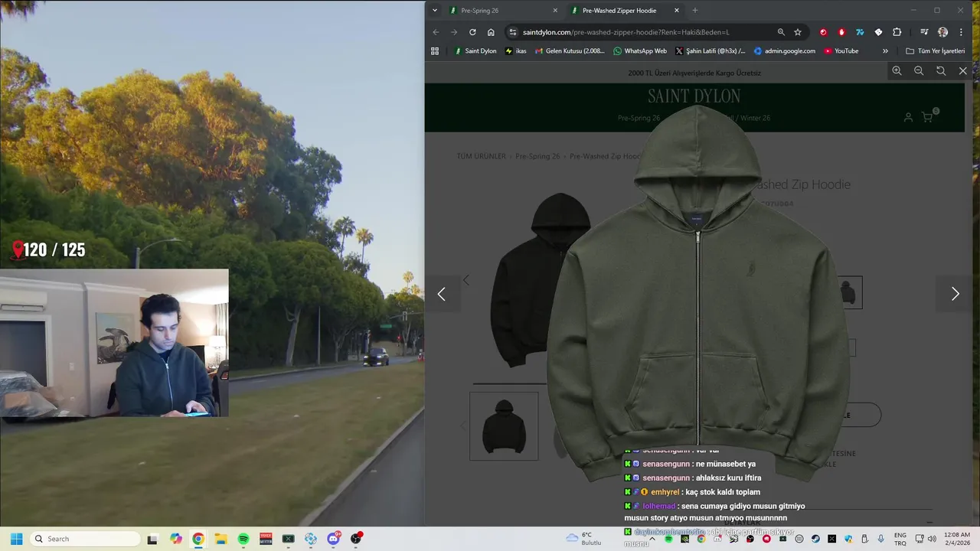The image size is (980, 551).
Task: Open OBS Studio from the taskbar
Action: (356, 539)
